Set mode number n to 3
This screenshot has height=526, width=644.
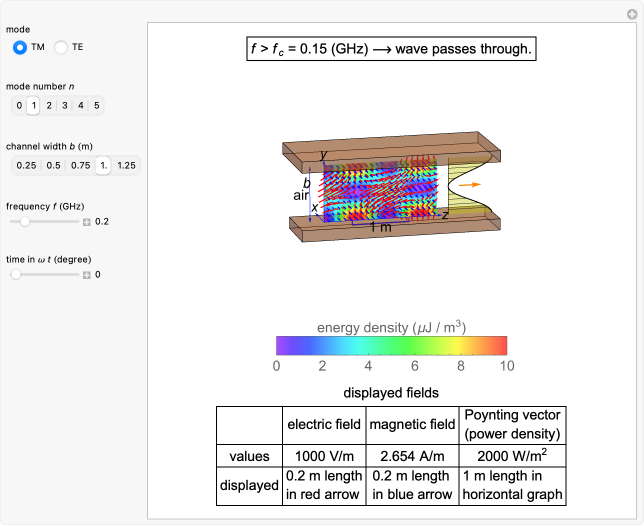(65, 106)
